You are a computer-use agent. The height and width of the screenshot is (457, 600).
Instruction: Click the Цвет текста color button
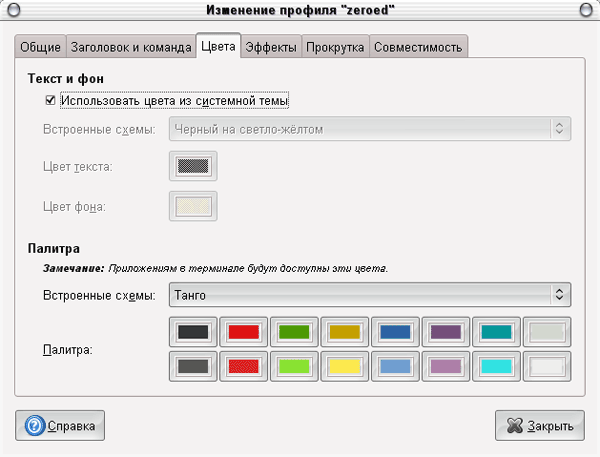(x=191, y=165)
